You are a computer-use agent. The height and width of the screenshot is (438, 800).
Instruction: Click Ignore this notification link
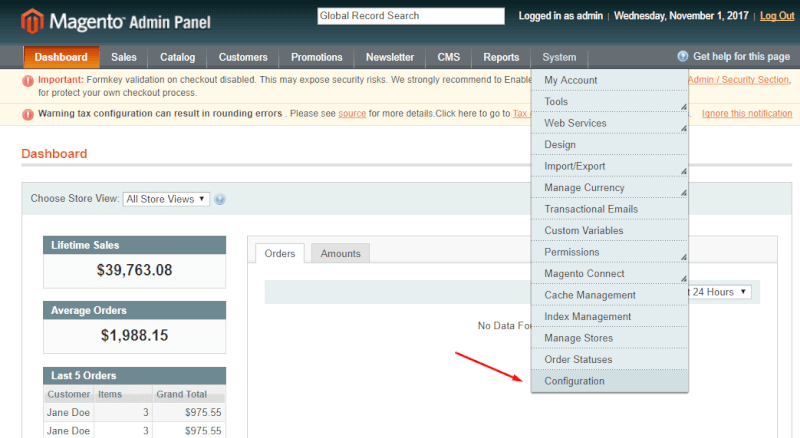[x=747, y=113]
